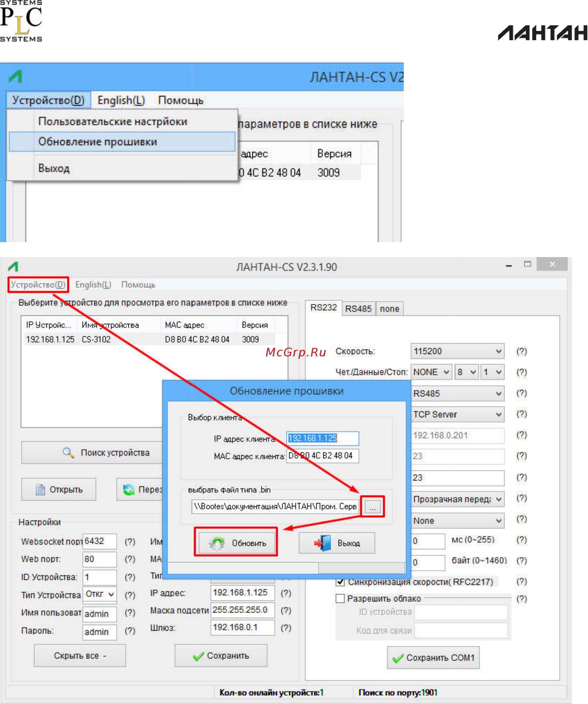Image resolution: width=588 pixels, height=704 pixels.
Task: Click the help (?) beside Разрешить облако
Action: [x=522, y=599]
